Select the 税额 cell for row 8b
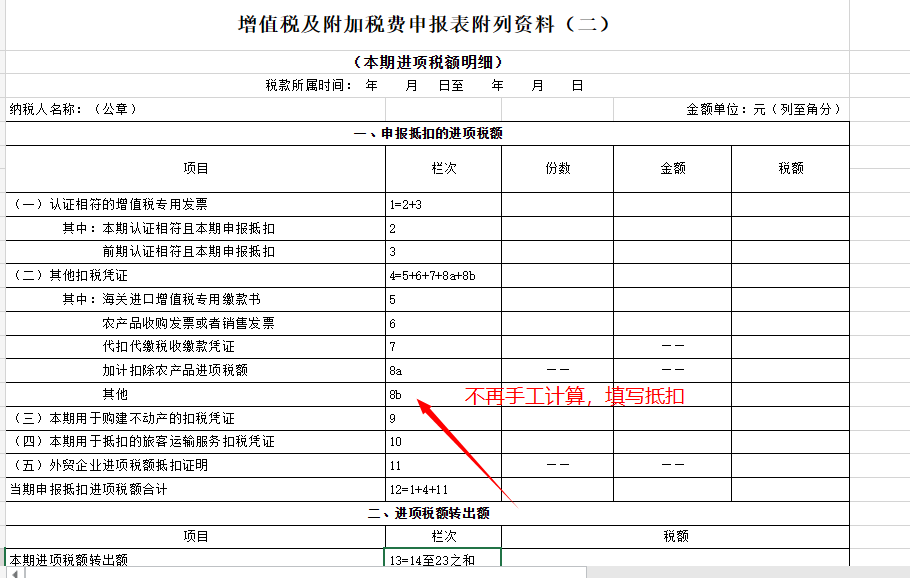 (790, 395)
